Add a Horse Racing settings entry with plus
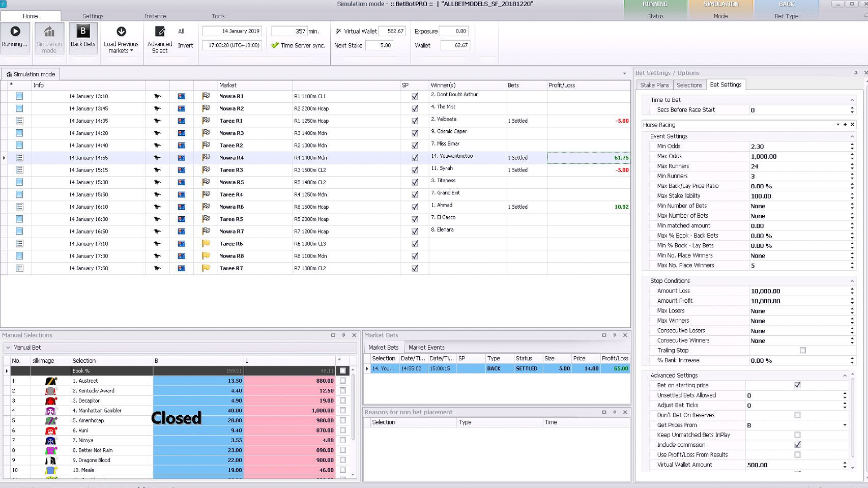This screenshot has width=868, height=488. 845,125
